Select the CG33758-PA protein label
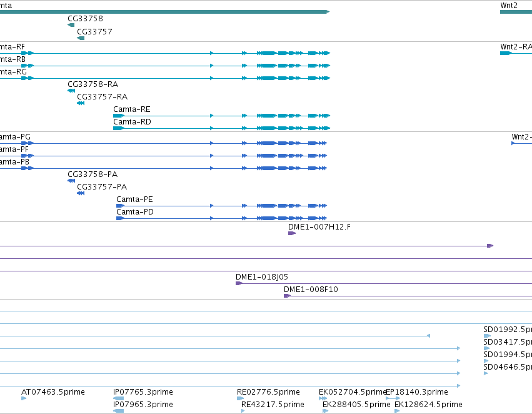532x414 pixels. tap(93, 174)
